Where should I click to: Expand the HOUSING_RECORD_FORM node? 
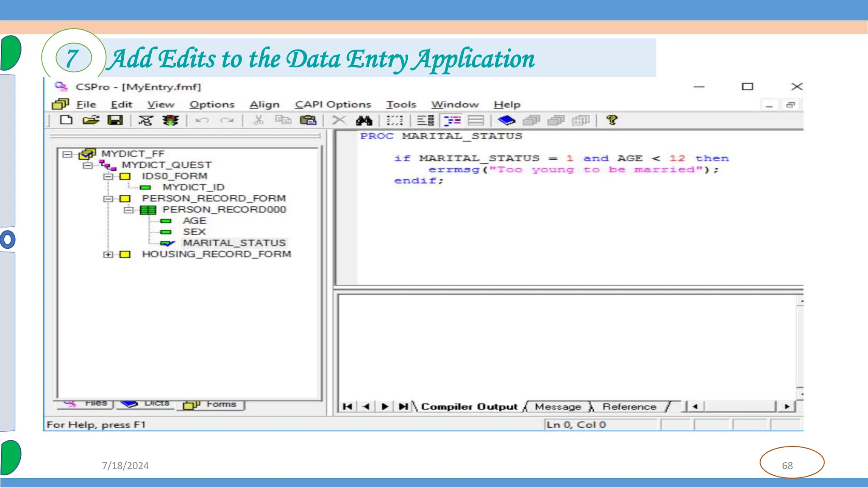tap(108, 255)
